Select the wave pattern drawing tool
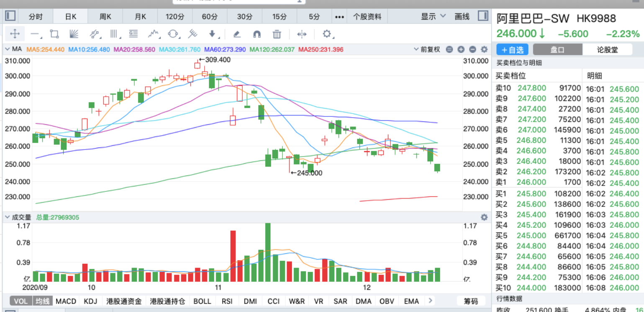644x312 pixels. click(154, 34)
